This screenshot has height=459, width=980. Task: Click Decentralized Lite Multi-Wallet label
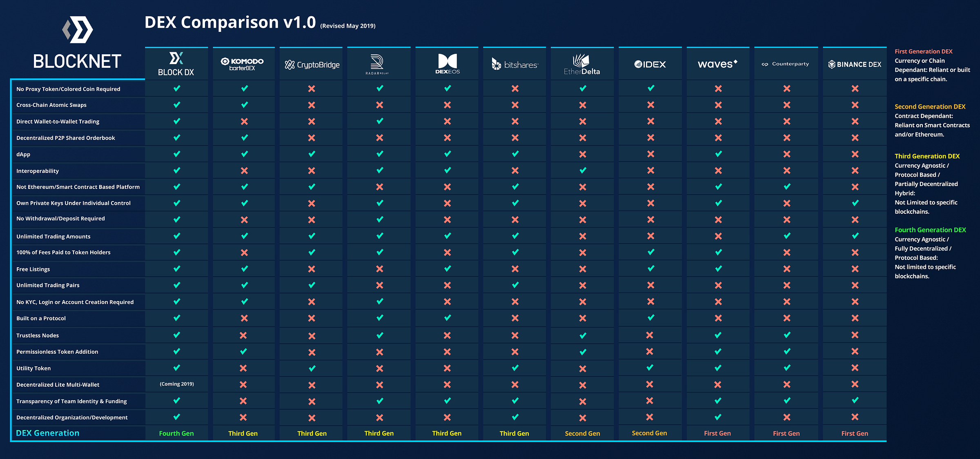point(58,384)
